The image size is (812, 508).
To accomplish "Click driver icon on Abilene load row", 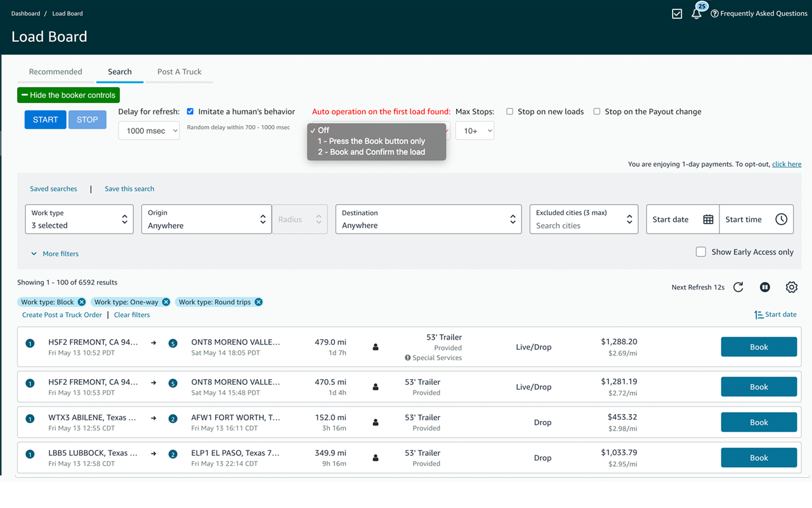I will pyautogui.click(x=376, y=422).
